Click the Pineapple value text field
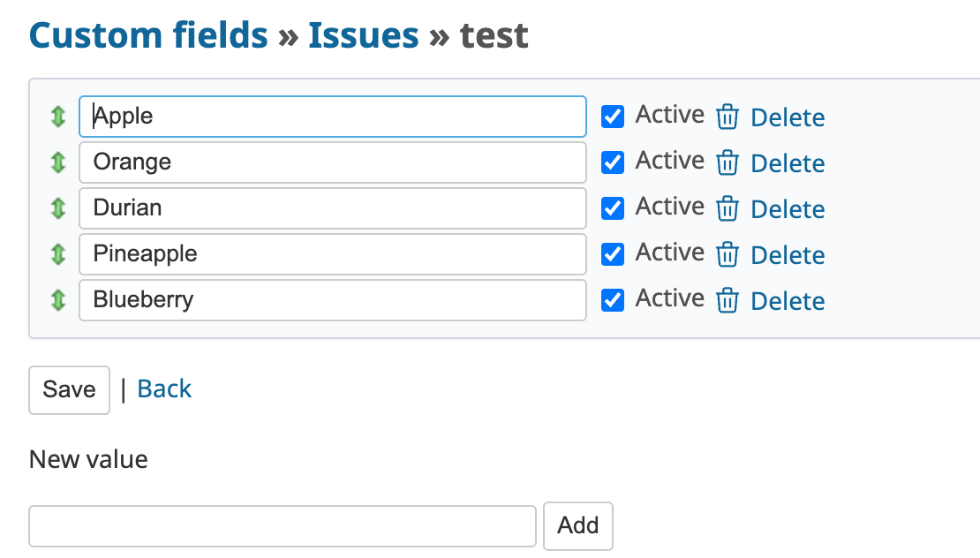This screenshot has height=558, width=980. (332, 254)
